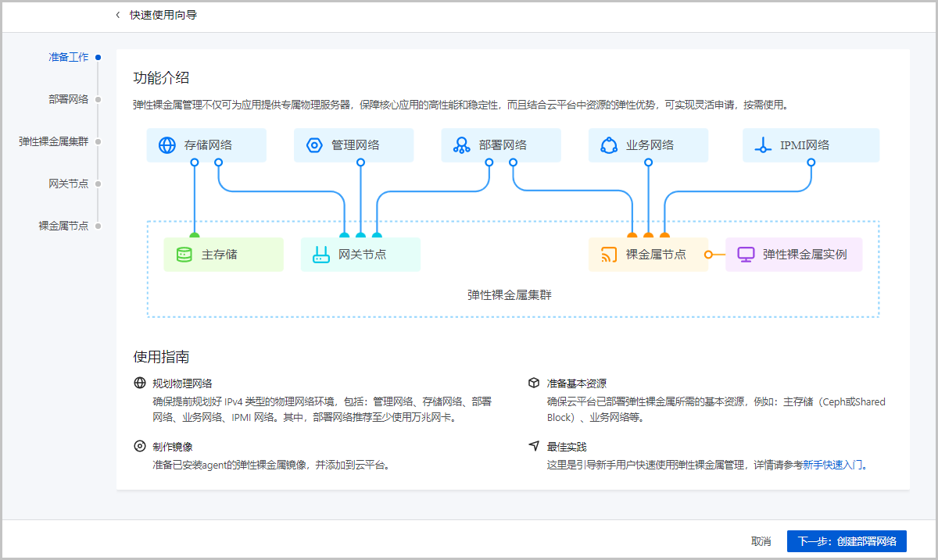The image size is (938, 560).
Task: Click the 规划物理网络 globe icon
Action: pos(140,383)
